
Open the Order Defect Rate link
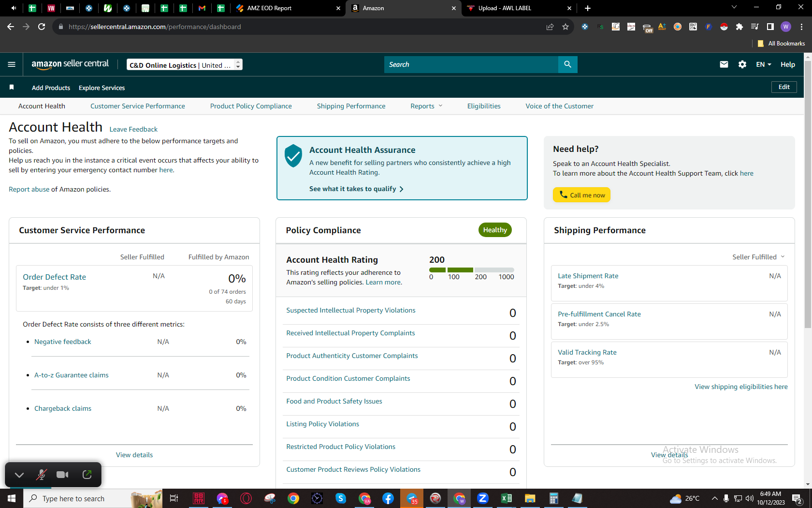pyautogui.click(x=54, y=277)
